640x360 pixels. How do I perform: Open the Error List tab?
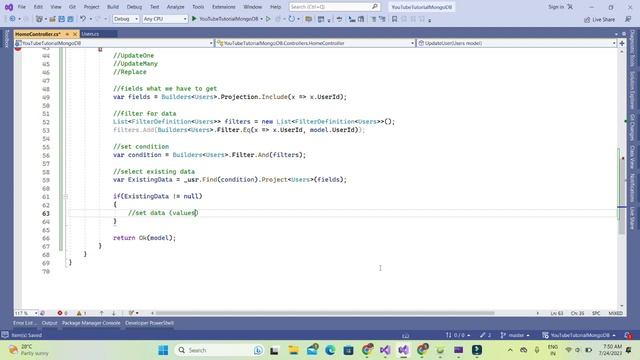[24, 323]
